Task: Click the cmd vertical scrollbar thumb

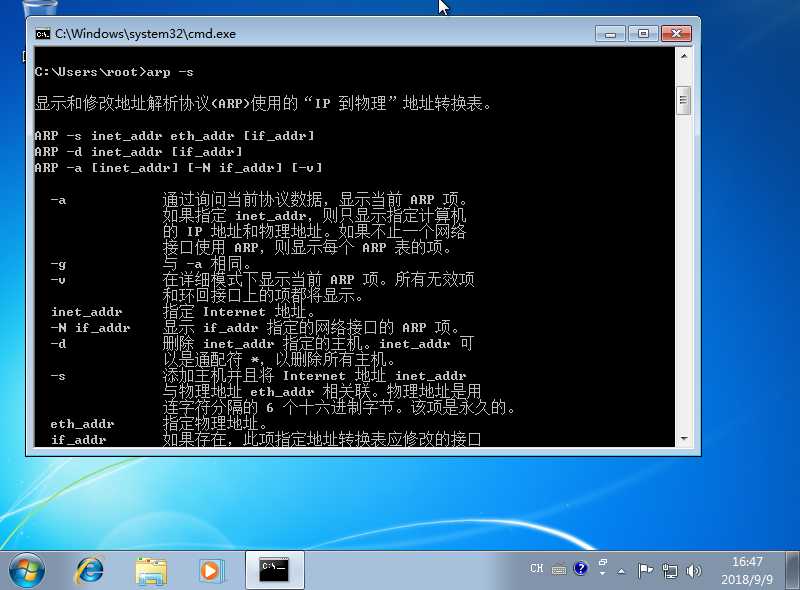Action: pos(684,101)
